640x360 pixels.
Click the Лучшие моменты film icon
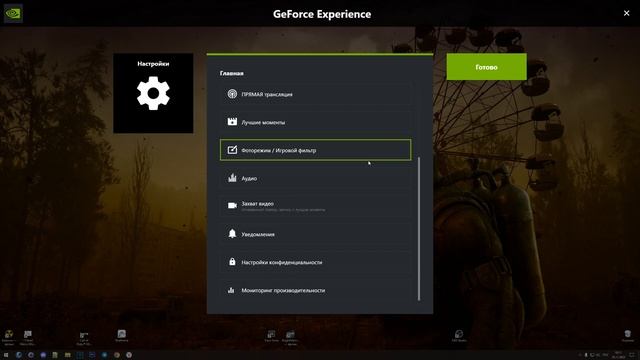(x=232, y=122)
